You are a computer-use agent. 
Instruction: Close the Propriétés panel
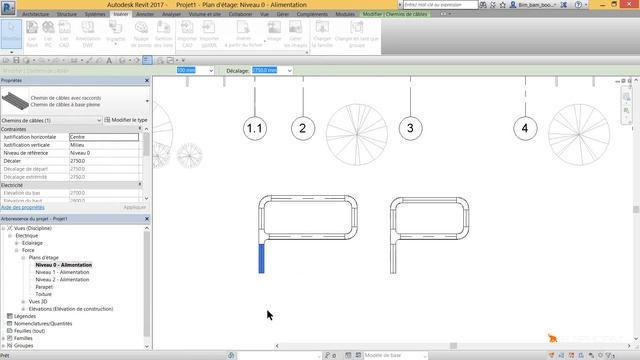click(x=147, y=80)
